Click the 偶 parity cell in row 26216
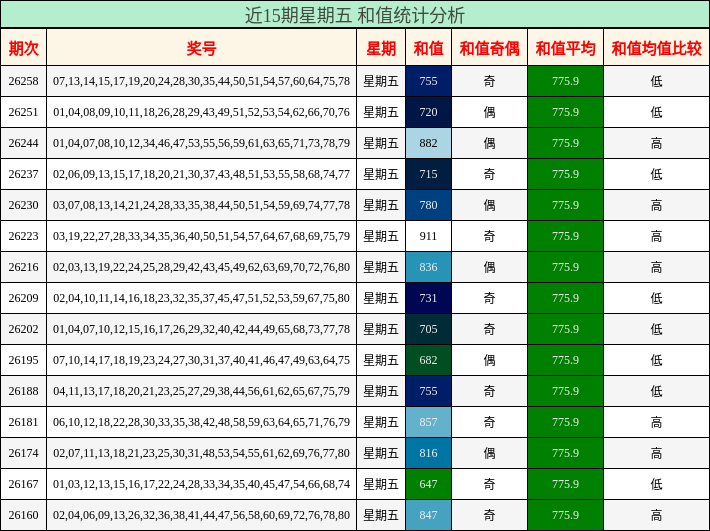This screenshot has height=531, width=710. click(489, 267)
